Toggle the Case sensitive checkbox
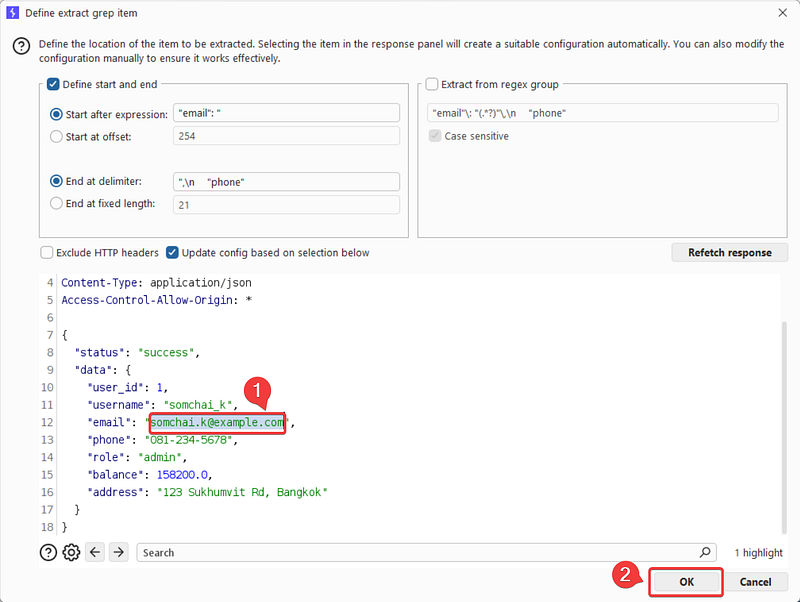 [435, 136]
